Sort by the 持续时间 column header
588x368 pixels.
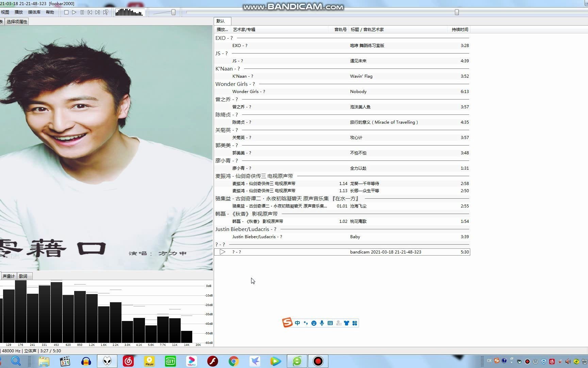pyautogui.click(x=459, y=30)
